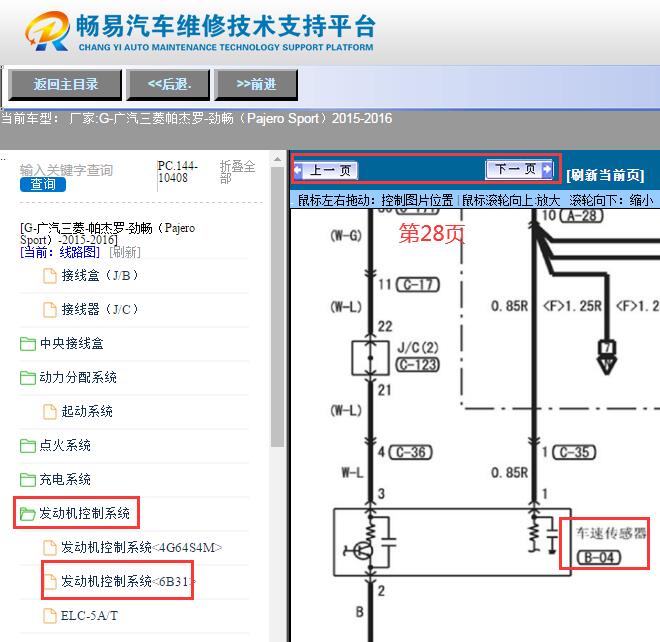Click the [刷新当前页] link
This screenshot has width=660, height=642.
point(605,175)
